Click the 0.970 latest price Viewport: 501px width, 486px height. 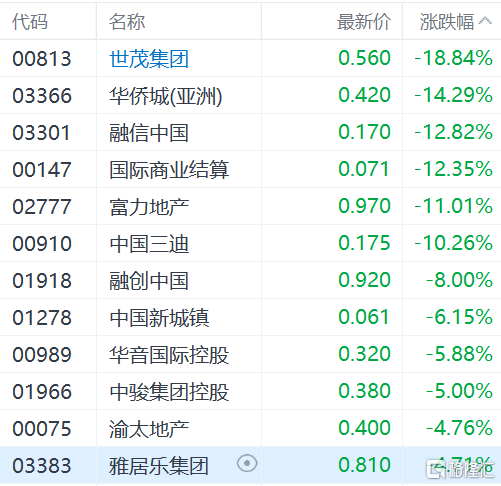click(x=364, y=206)
